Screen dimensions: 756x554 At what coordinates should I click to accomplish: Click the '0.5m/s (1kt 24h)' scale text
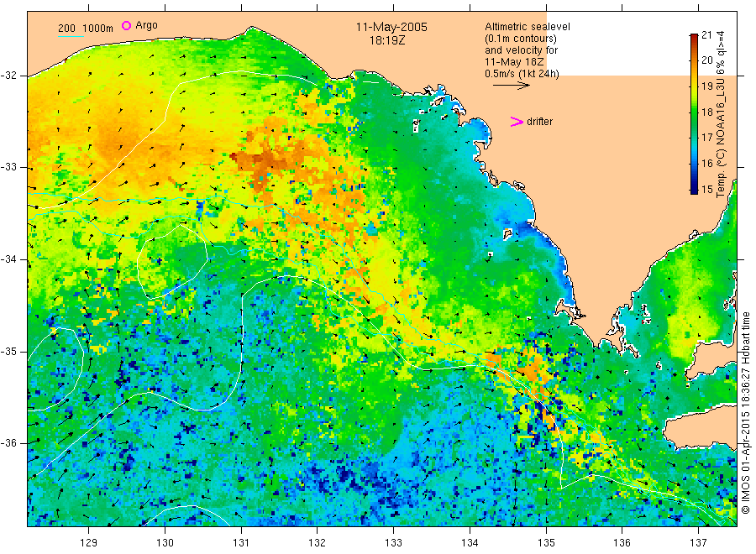522,74
